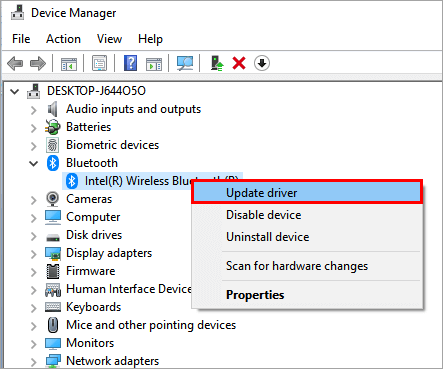Click the Properties sheet toolbar icon

(x=99, y=63)
